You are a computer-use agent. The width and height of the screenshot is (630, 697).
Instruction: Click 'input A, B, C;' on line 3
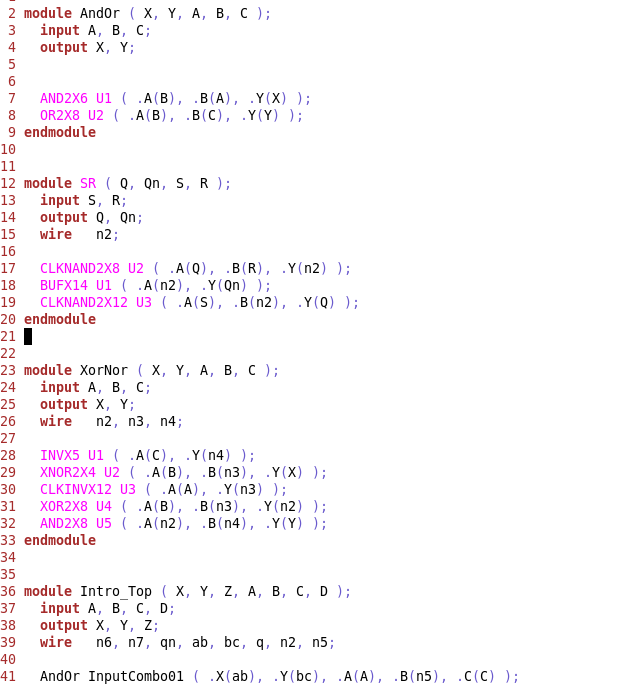(95, 31)
